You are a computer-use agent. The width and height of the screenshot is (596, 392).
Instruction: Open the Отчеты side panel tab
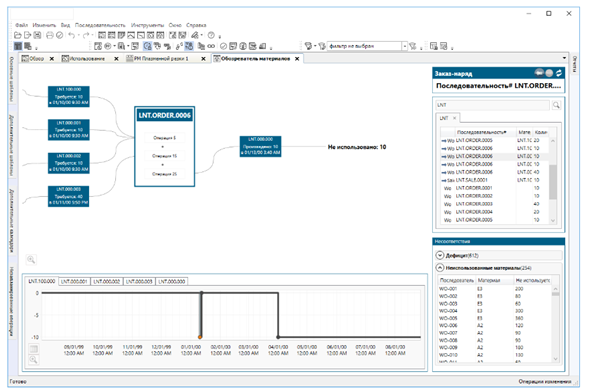574,64
